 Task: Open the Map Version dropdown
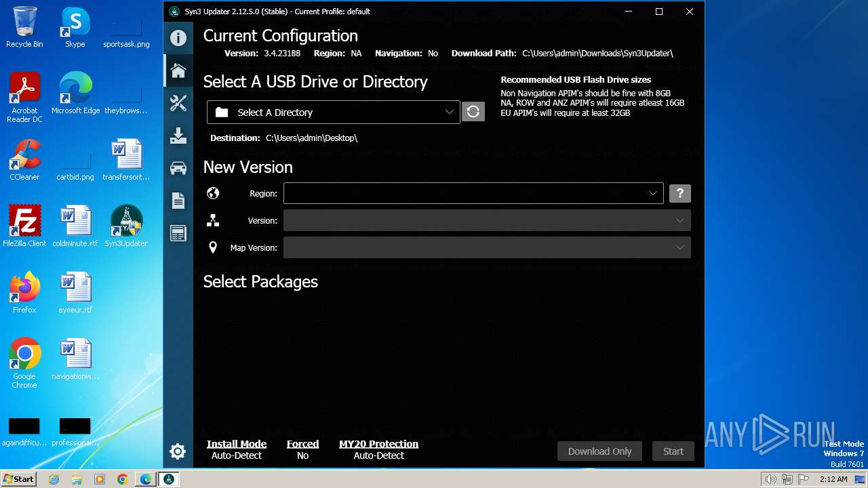pos(486,247)
